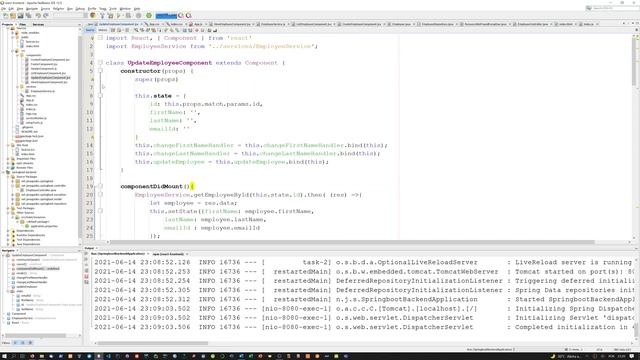
Task: Click the Save All toolbar icon
Action: point(28,16)
